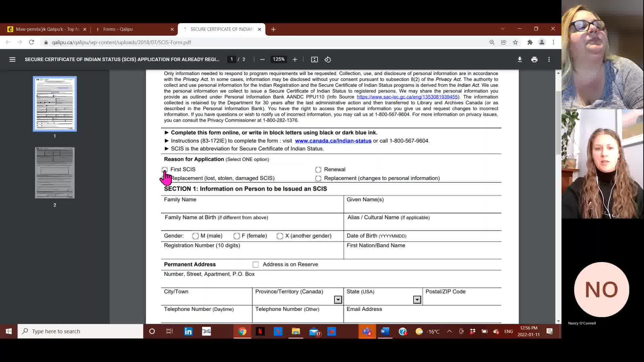
Task: Switch to the Forms – Qalipu tab
Action: click(134, 29)
